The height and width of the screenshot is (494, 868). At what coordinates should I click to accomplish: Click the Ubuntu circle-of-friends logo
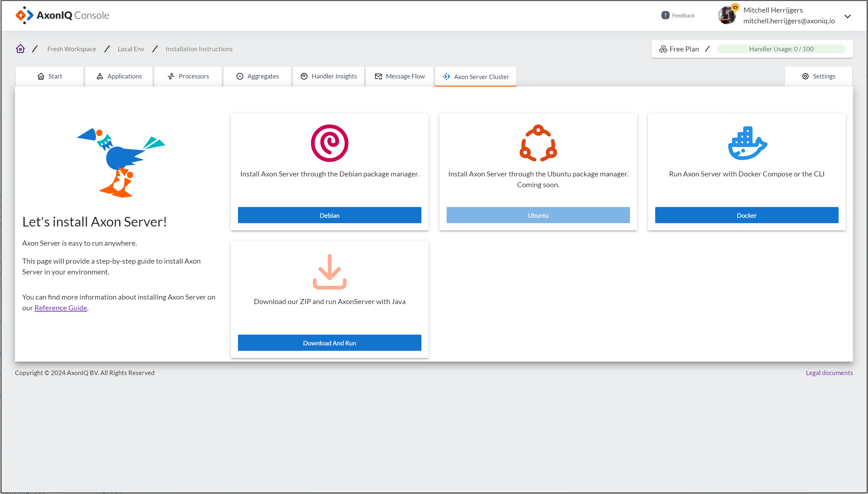tap(538, 143)
